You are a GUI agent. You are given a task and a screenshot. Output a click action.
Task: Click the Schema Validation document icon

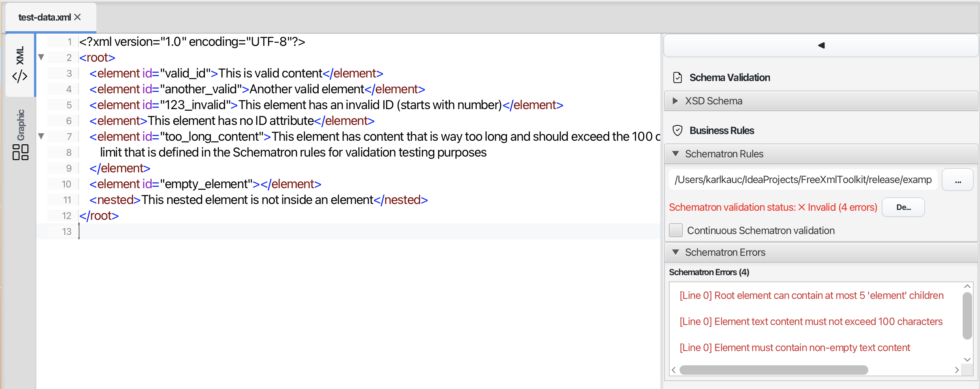pos(678,77)
